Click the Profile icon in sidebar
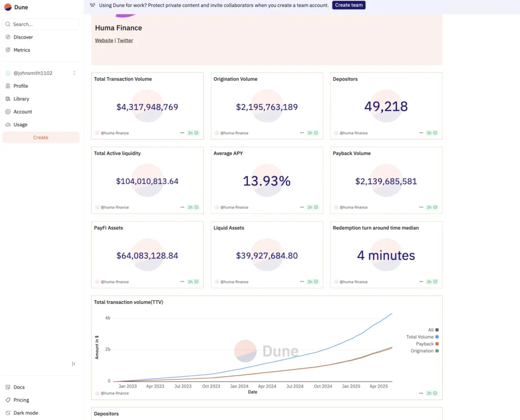 point(8,86)
